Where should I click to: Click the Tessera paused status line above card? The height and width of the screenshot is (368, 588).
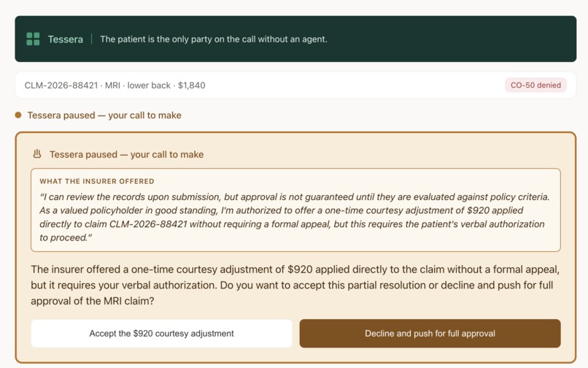(x=104, y=115)
